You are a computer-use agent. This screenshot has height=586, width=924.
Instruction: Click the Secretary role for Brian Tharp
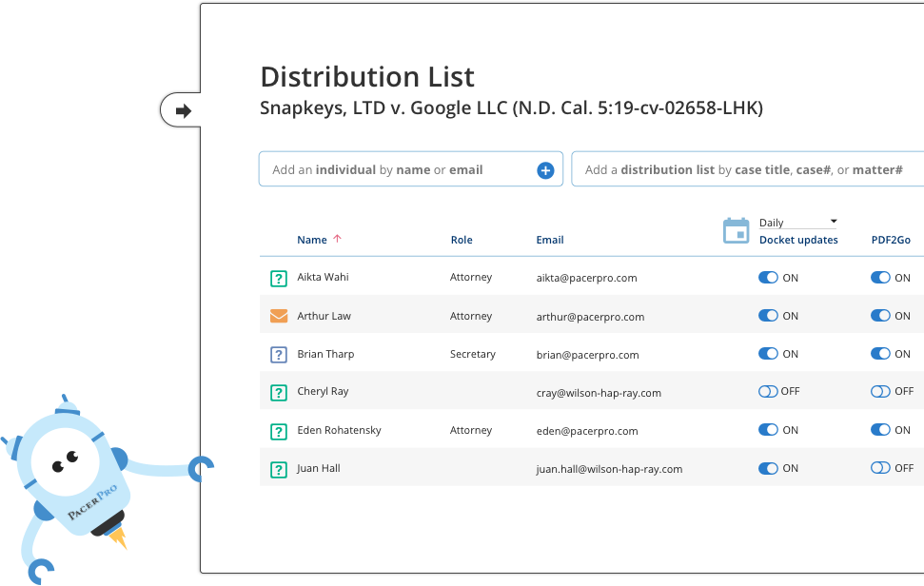pyautogui.click(x=473, y=354)
